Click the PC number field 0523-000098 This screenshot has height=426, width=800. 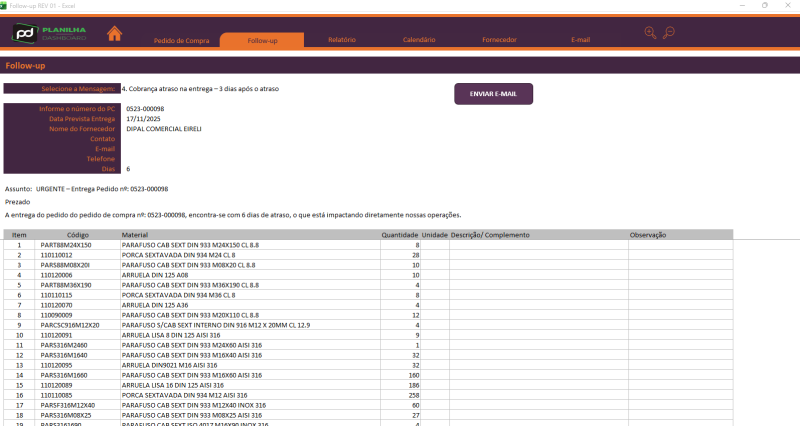pyautogui.click(x=145, y=109)
